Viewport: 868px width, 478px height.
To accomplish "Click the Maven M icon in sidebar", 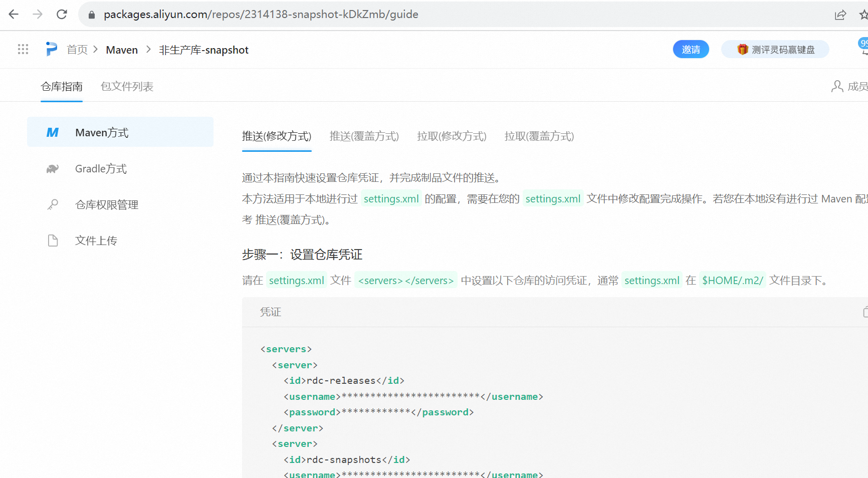I will pos(52,132).
